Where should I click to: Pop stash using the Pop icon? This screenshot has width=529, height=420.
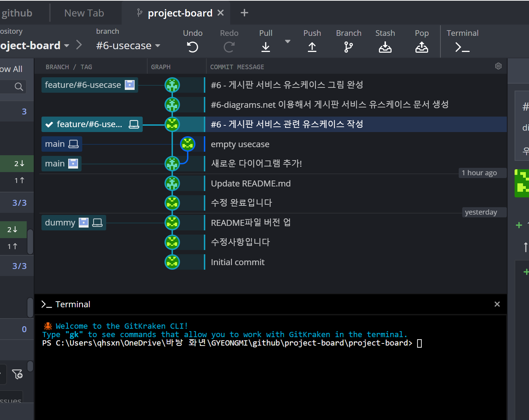point(422,47)
